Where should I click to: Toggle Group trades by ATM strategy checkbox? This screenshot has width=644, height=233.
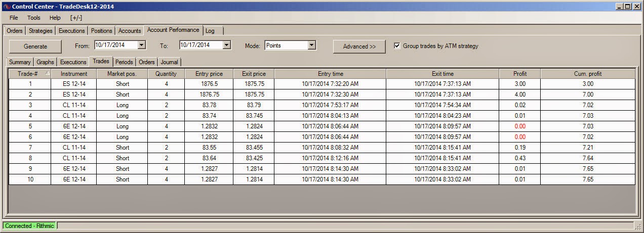(397, 45)
